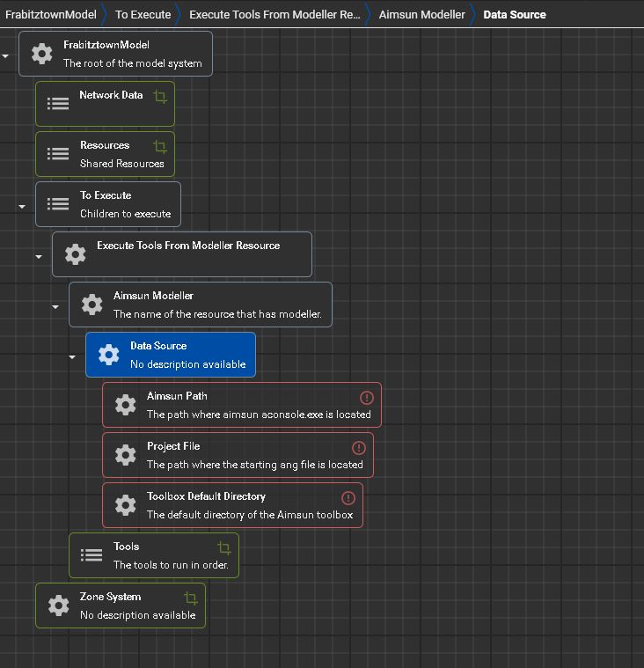Select the Tools node title
The width and height of the screenshot is (644, 668).
127,547
